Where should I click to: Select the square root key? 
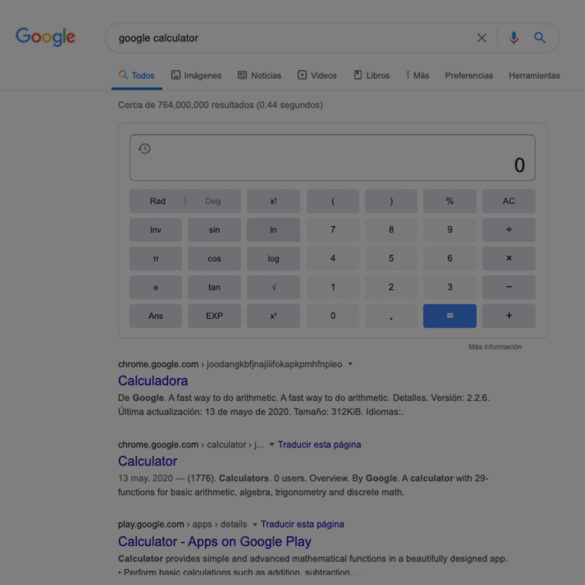tap(273, 287)
